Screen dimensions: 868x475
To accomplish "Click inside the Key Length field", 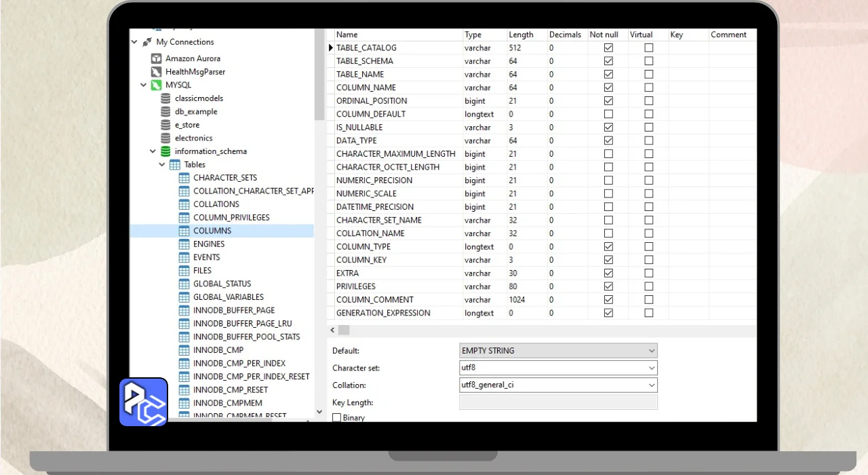I will [558, 403].
